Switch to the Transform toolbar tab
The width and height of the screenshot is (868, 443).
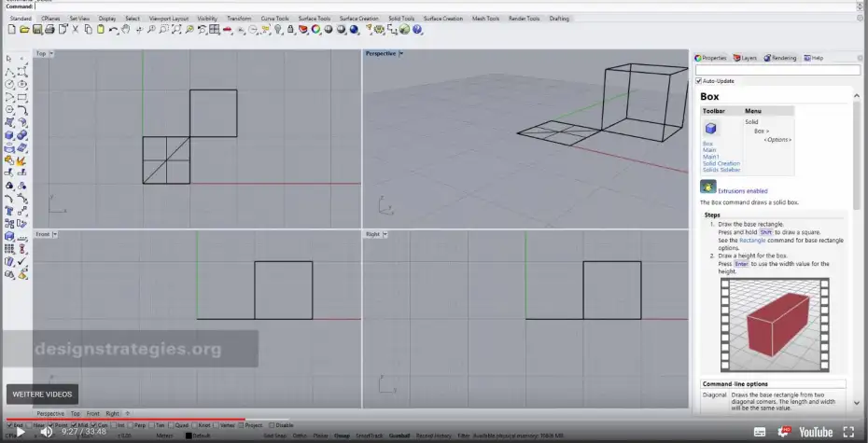point(239,19)
